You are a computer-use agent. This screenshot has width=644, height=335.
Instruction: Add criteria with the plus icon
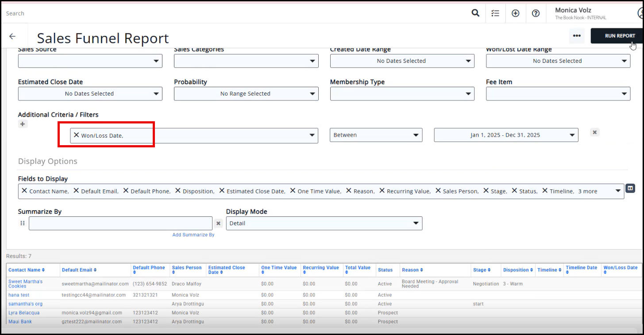pyautogui.click(x=23, y=124)
